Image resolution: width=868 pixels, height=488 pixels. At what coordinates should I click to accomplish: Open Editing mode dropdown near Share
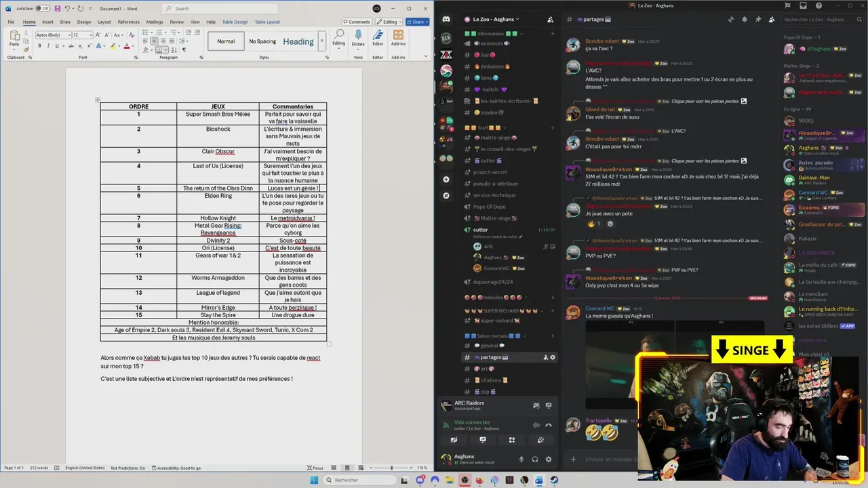coord(389,22)
